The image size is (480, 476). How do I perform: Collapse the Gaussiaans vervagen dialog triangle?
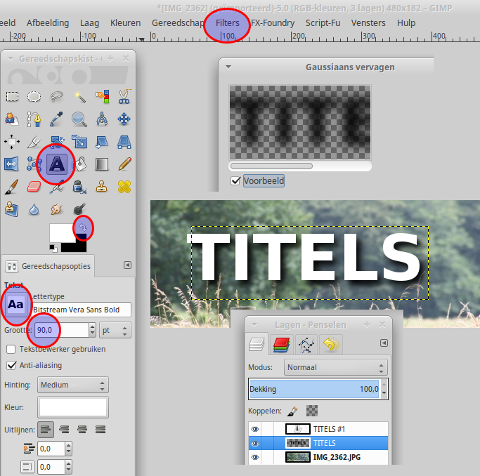pos(228,67)
